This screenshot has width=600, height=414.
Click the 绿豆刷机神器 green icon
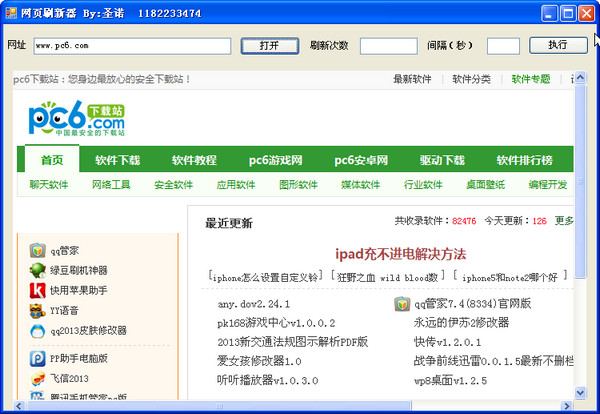coord(37,270)
